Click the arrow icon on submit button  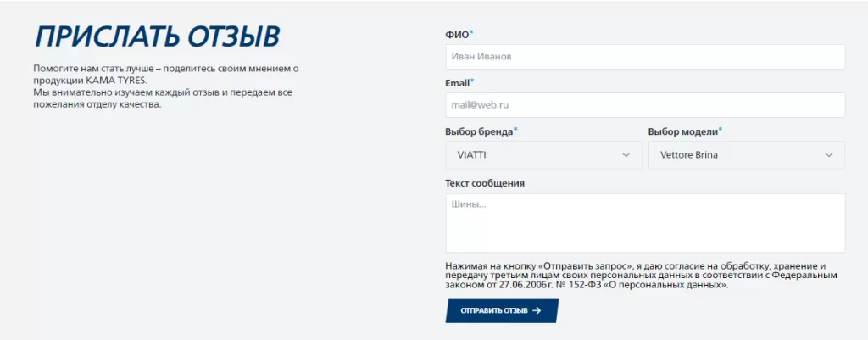point(537,311)
